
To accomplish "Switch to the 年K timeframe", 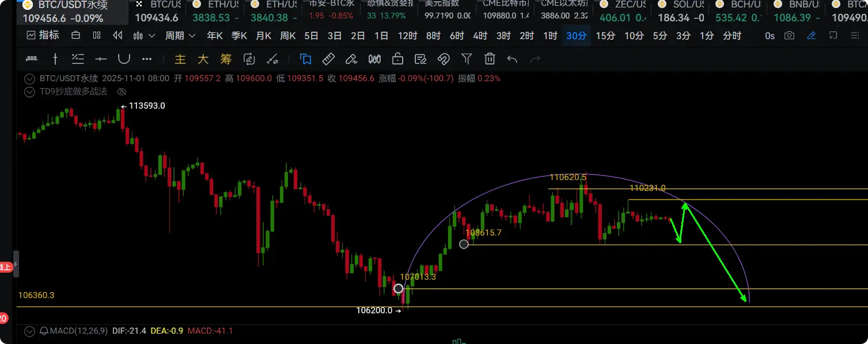I will click(215, 36).
